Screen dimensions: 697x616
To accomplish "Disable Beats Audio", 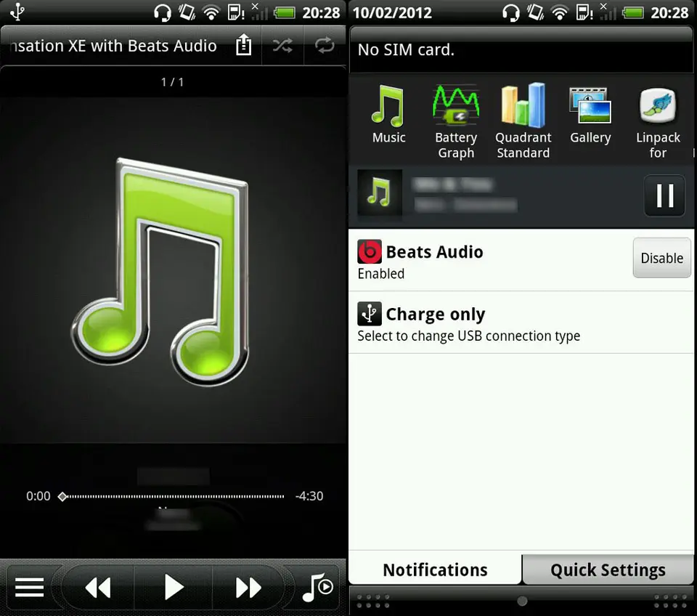I will pos(661,258).
